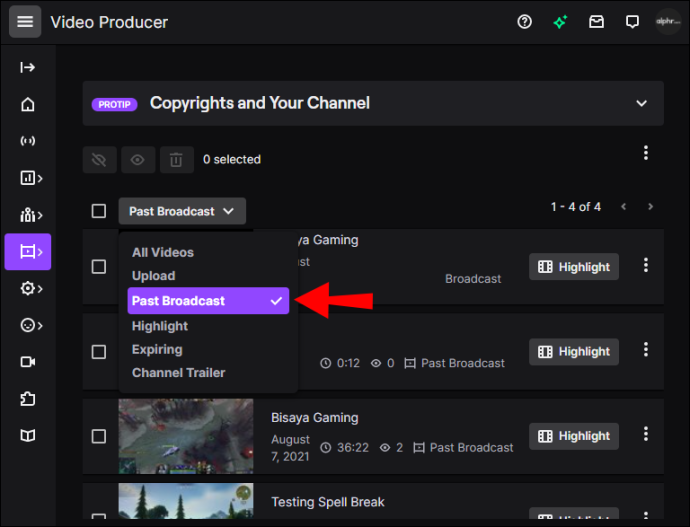Open the Creator Camp book icon in sidebar
The width and height of the screenshot is (690, 527).
point(28,435)
